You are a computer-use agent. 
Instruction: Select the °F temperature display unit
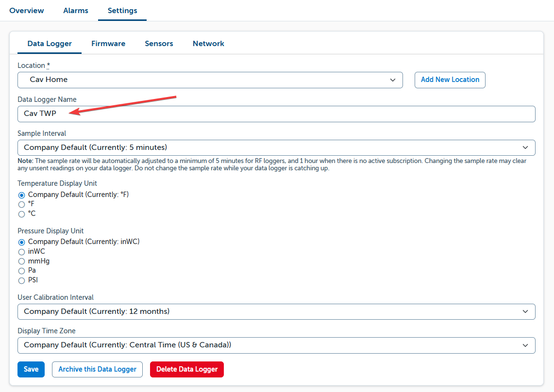coord(21,204)
